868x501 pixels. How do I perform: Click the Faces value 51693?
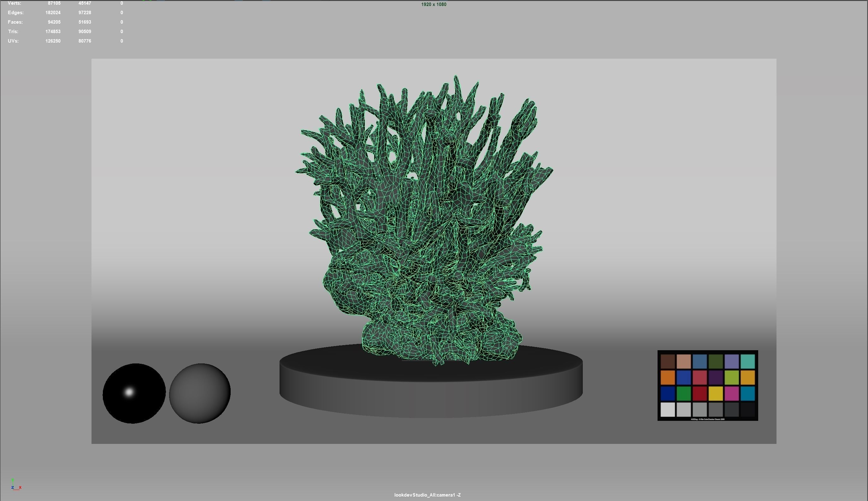tap(85, 22)
